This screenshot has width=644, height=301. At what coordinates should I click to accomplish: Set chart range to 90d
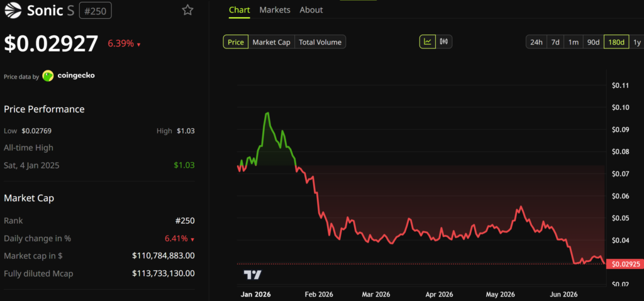pos(593,42)
